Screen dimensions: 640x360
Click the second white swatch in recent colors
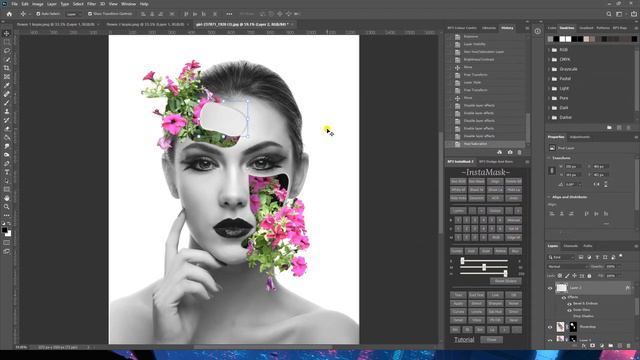(569, 39)
